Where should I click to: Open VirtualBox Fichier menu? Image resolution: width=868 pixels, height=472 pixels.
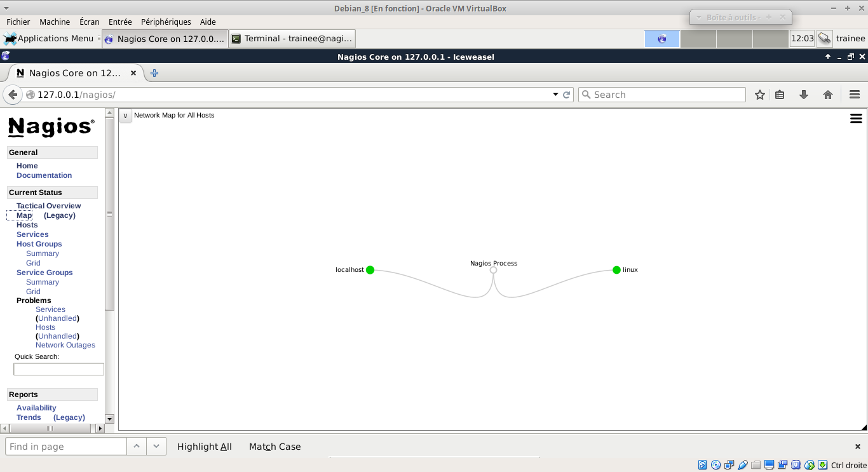pos(18,22)
